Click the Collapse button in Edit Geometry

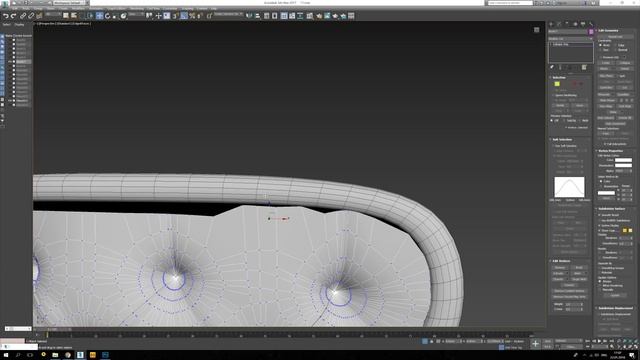pos(624,63)
